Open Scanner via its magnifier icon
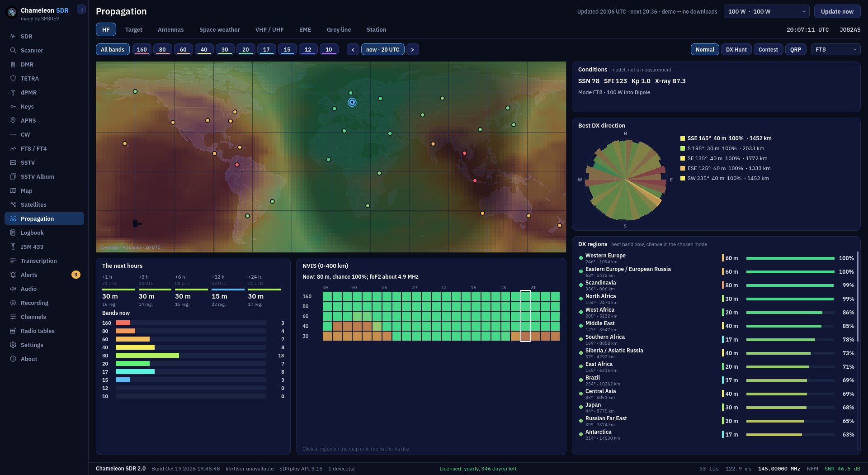868x475 pixels. (13, 50)
